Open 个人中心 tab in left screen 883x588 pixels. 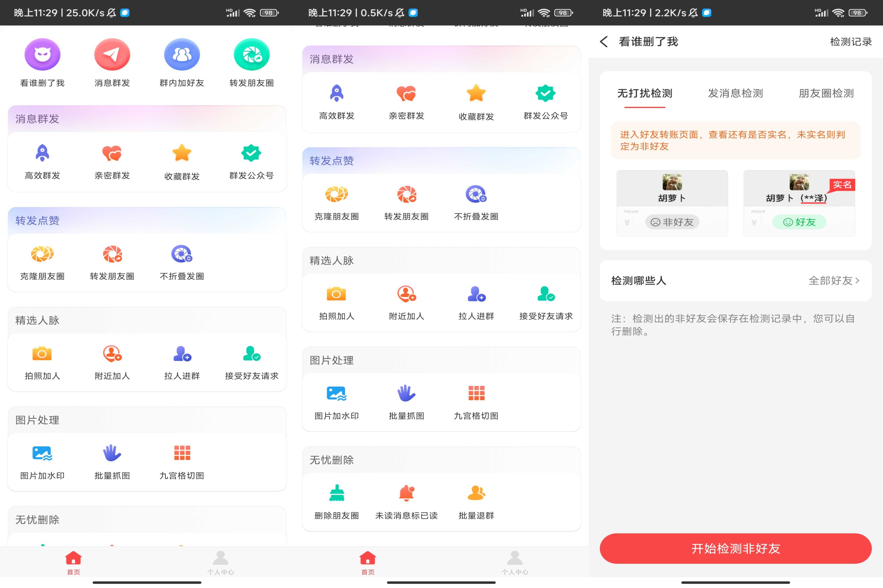tap(221, 563)
